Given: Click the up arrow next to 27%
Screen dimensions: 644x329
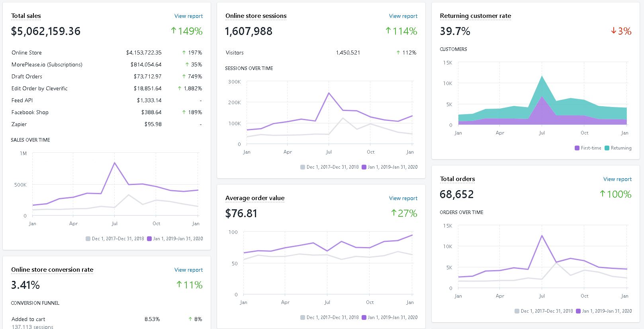Looking at the screenshot, I should [x=393, y=213].
